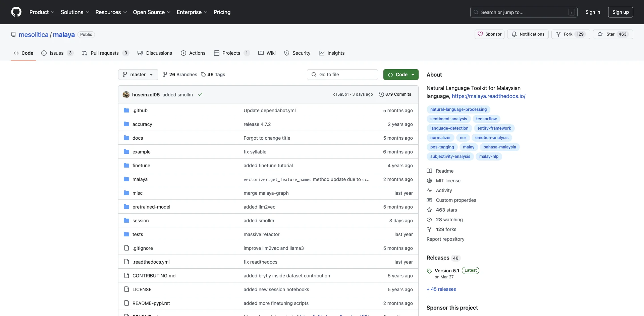This screenshot has width=644, height=316.
Task: Select the natural-language-processing topic tag
Action: point(458,109)
